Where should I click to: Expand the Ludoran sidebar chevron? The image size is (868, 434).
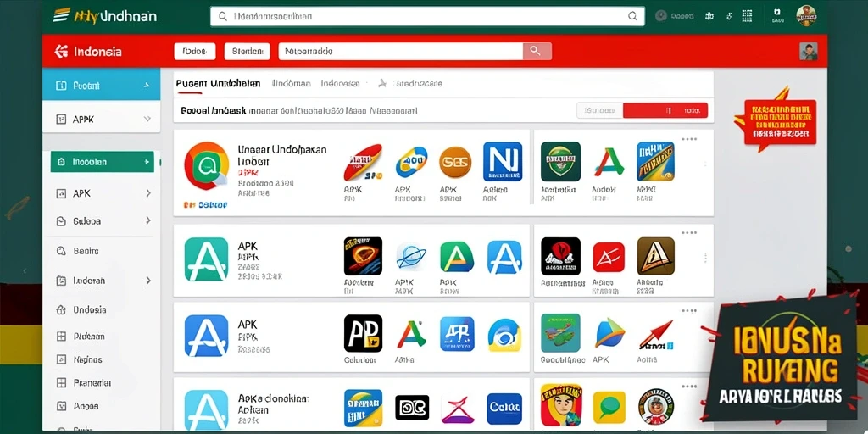[x=147, y=281]
